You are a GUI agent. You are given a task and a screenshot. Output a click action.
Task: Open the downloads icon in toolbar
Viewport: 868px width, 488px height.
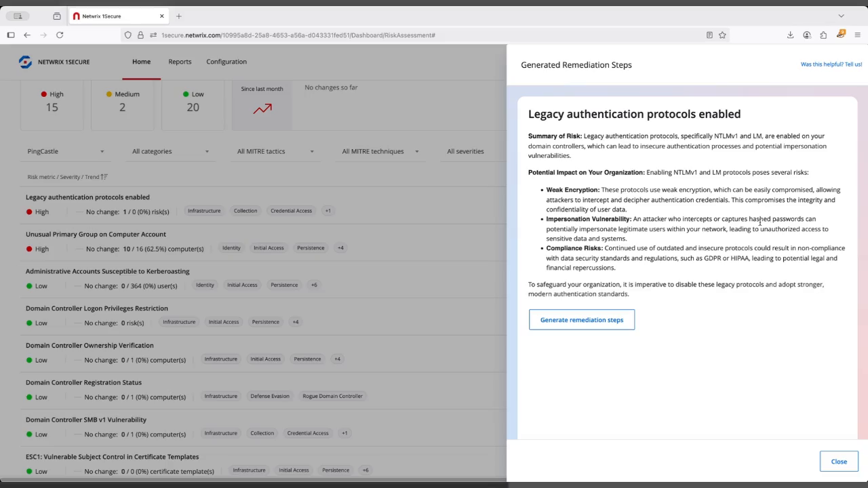(x=790, y=35)
